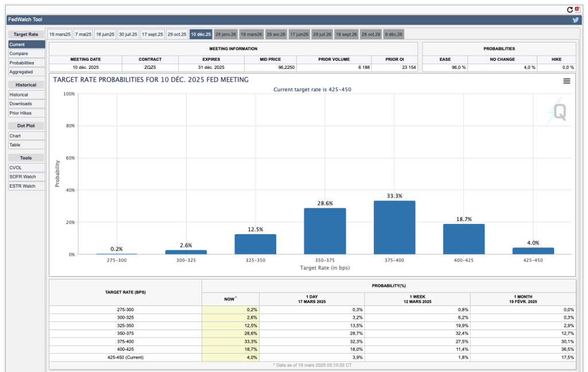Open the Dot Plot Chart
This screenshot has width=588, height=372.
point(26,136)
